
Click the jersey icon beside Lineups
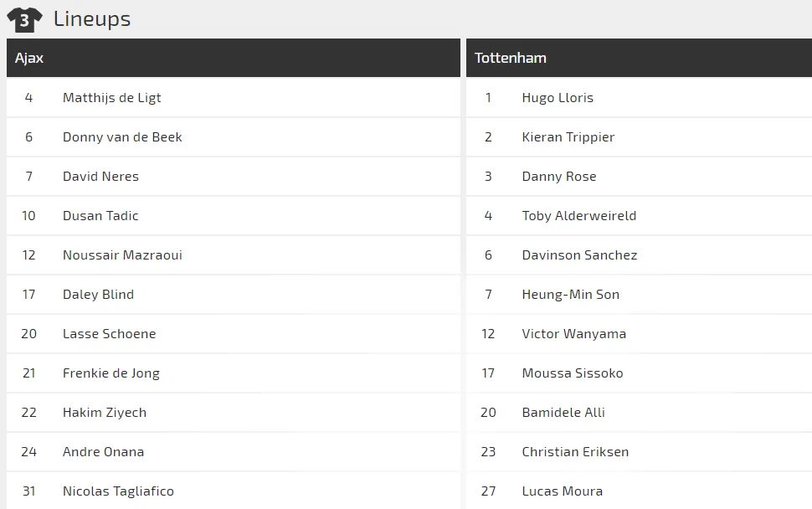[24, 19]
